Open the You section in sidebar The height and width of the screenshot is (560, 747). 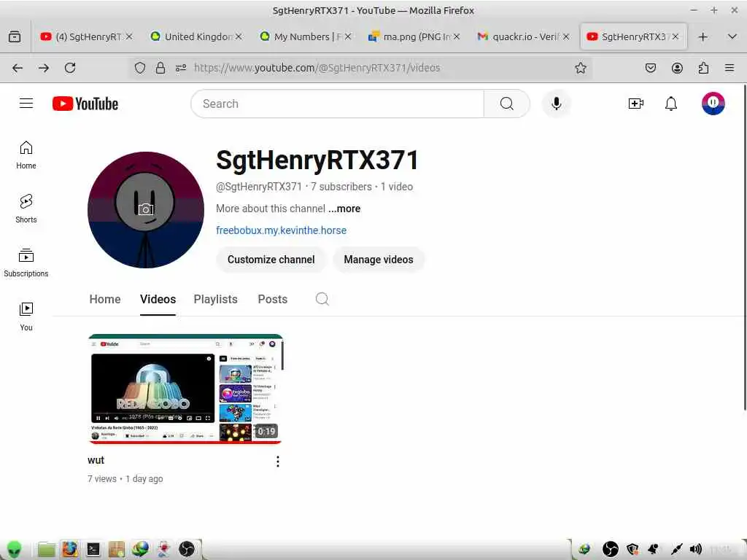26,316
